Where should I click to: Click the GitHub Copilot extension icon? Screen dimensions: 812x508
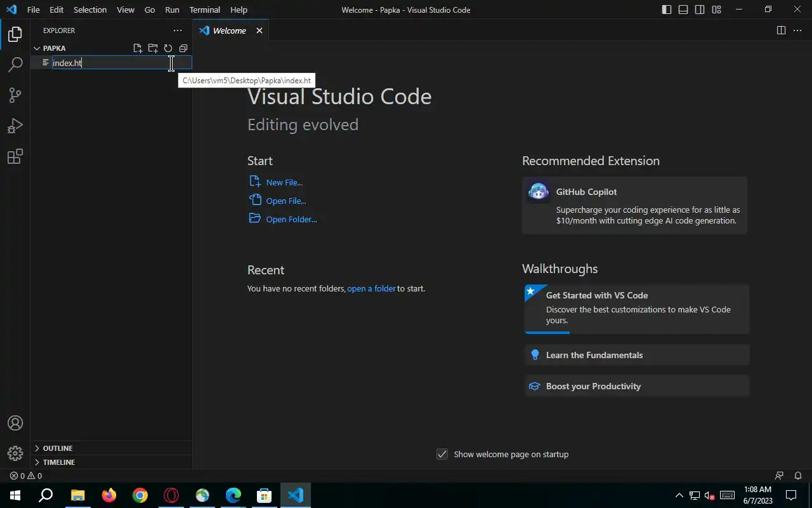pyautogui.click(x=539, y=192)
